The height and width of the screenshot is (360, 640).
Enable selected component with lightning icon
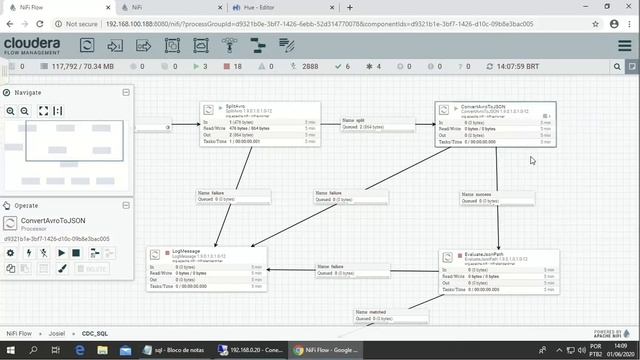29,253
